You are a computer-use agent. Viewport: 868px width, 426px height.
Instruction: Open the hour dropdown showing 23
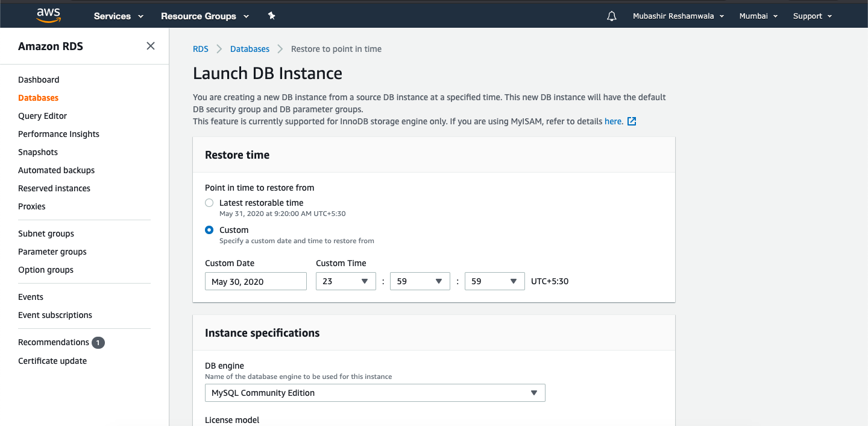click(x=346, y=282)
